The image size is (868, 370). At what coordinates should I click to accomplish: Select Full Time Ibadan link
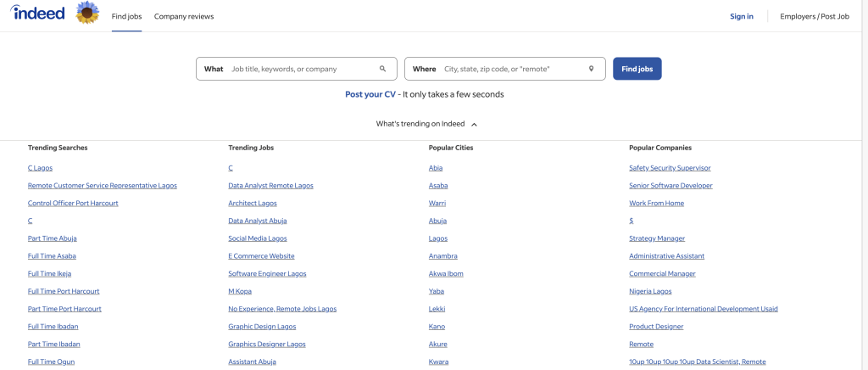point(53,326)
